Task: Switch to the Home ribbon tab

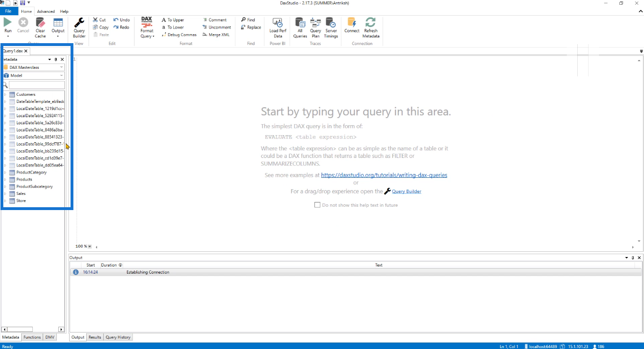Action: point(27,11)
